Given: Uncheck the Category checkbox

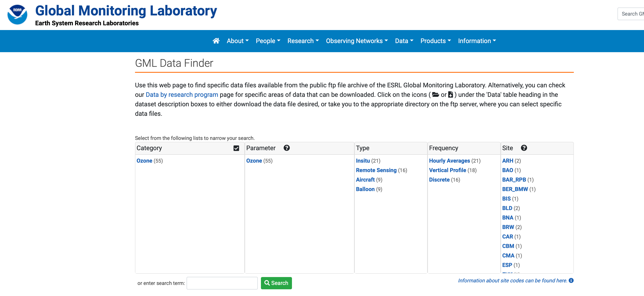Looking at the screenshot, I should point(236,148).
